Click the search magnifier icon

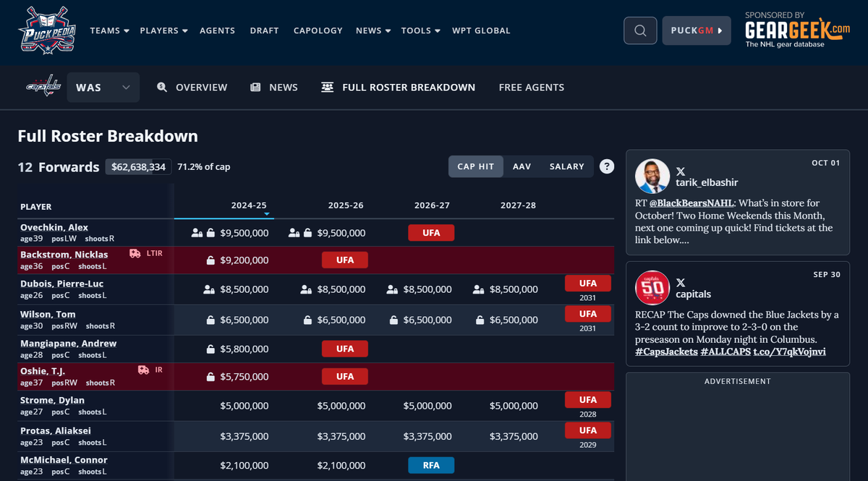coord(640,30)
